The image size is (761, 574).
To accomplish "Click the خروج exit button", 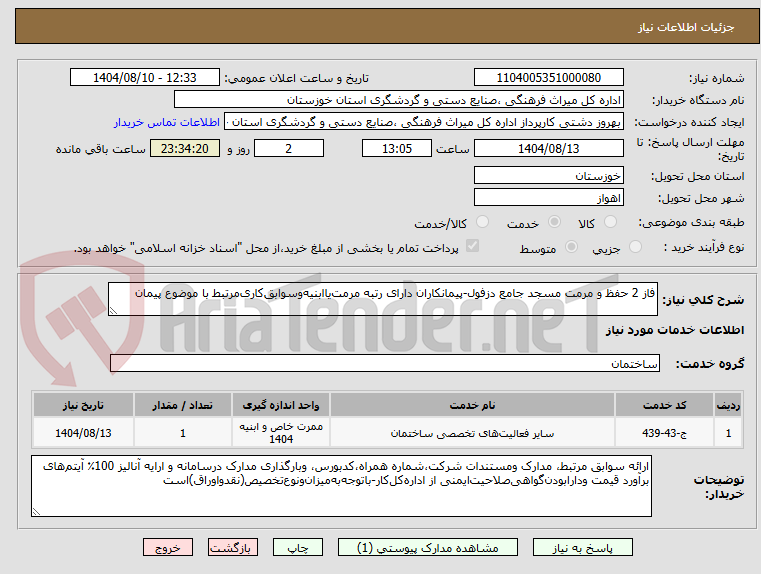I will click(x=167, y=547).
